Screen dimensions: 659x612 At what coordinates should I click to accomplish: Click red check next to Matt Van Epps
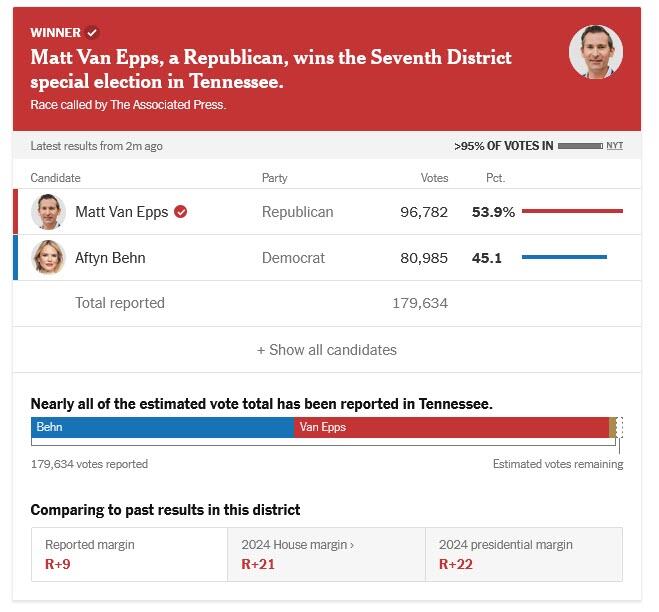point(181,212)
